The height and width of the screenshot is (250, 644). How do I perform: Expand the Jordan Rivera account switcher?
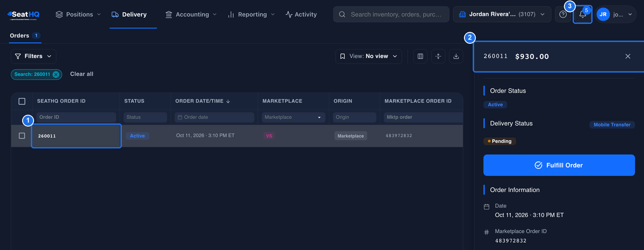[x=502, y=14]
